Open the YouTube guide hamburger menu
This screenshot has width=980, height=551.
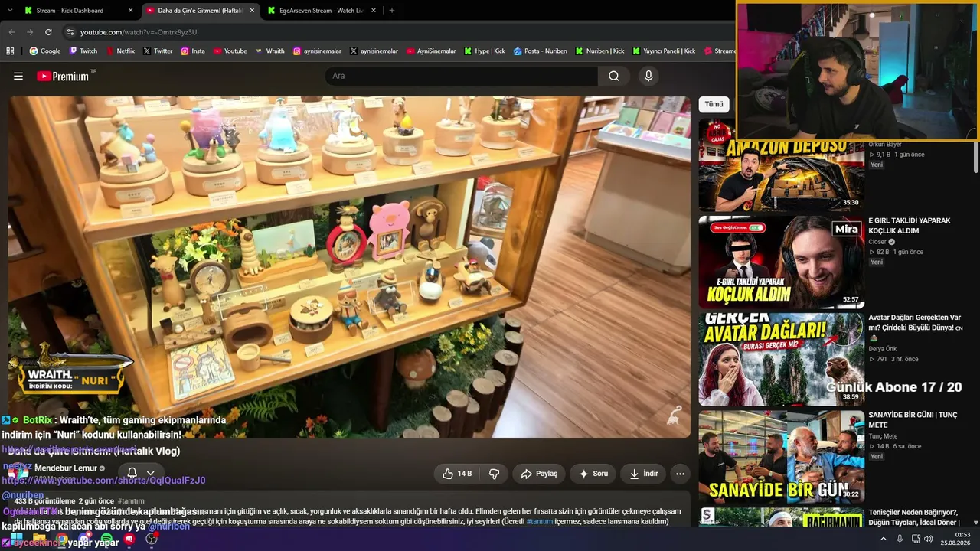click(18, 76)
